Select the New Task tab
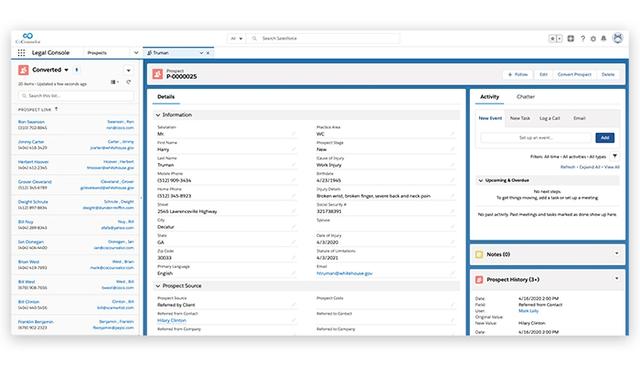 pyautogui.click(x=520, y=118)
